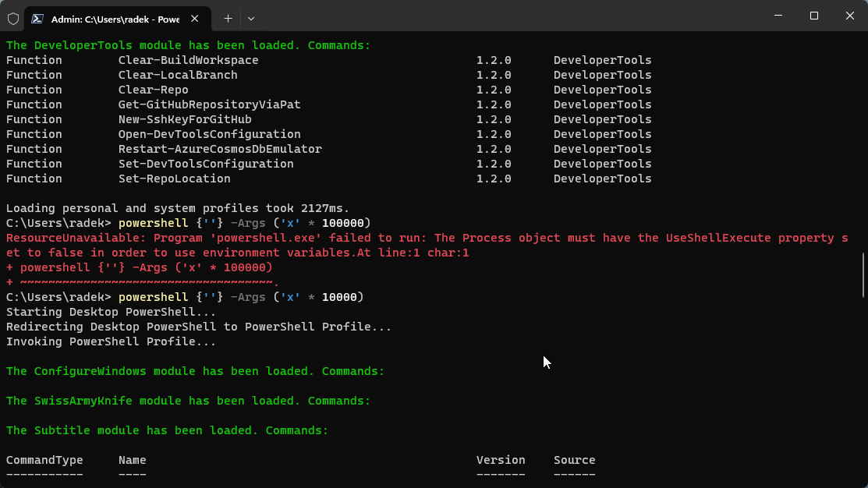The width and height of the screenshot is (868, 488).
Task: Open the tab dropdown chevron menu
Action: pos(250,18)
